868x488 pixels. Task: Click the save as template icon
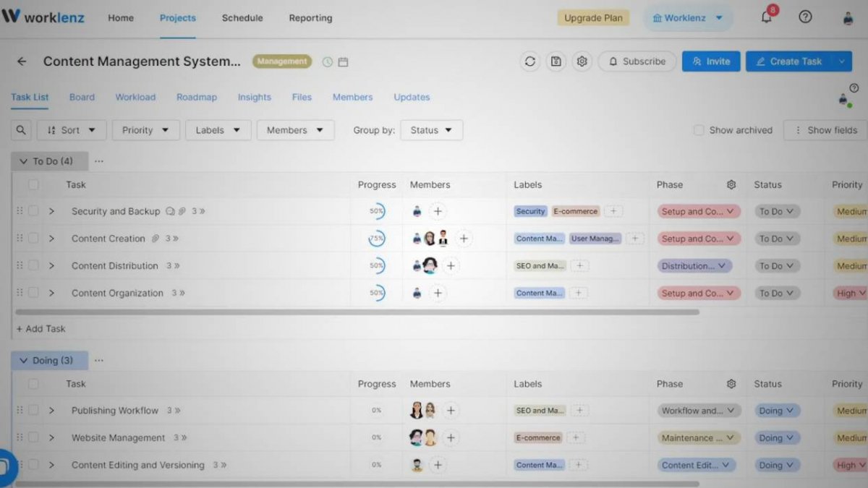pos(556,61)
